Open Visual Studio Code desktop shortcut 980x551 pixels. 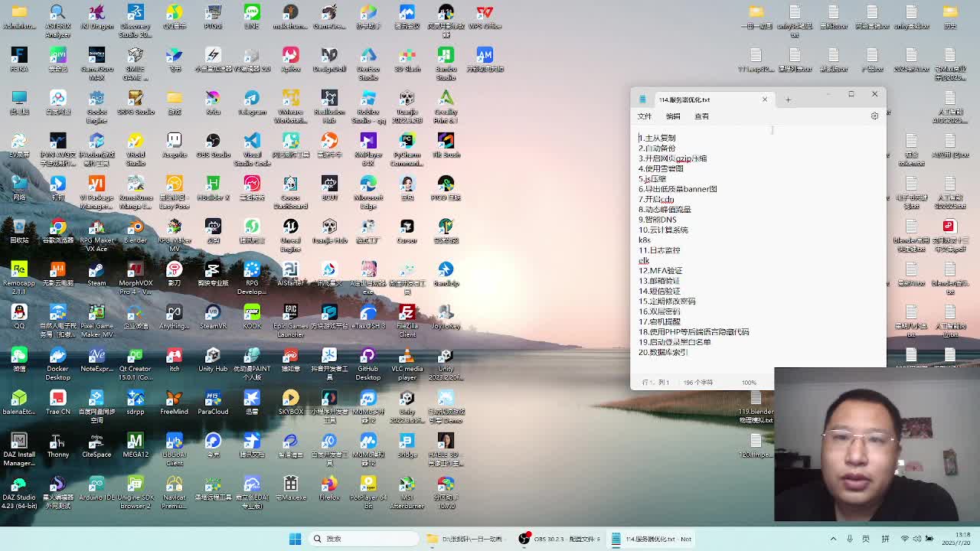[252, 142]
